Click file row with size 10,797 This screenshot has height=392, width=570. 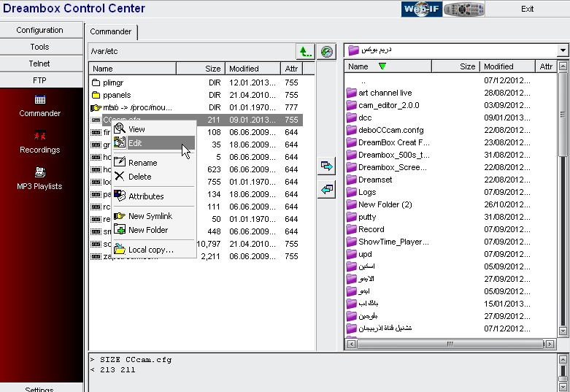[196, 244]
